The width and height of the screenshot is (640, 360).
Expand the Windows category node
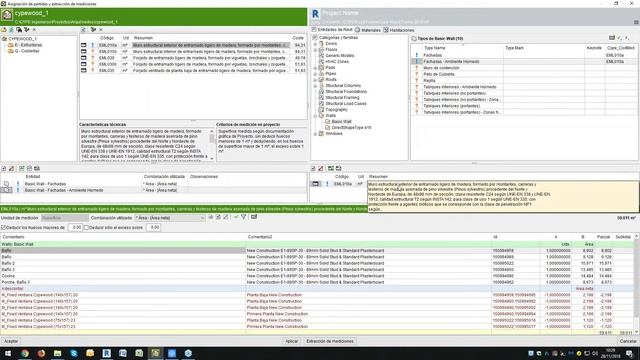(x=315, y=134)
